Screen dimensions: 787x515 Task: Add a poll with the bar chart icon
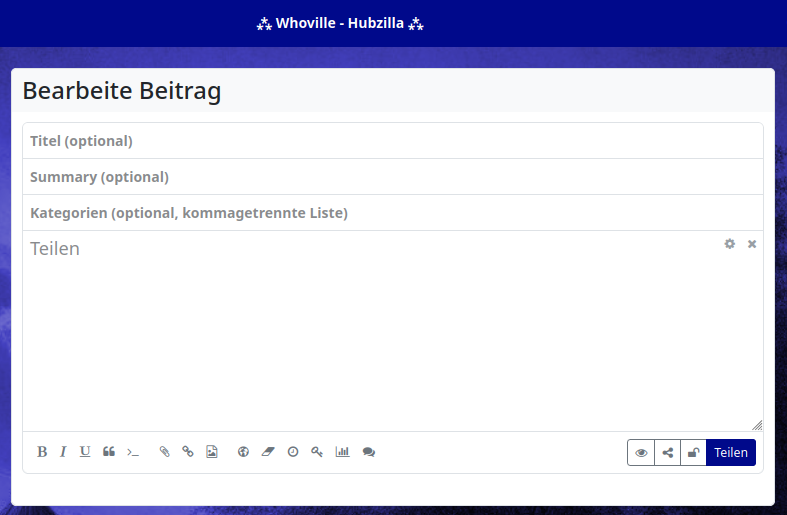pos(342,452)
